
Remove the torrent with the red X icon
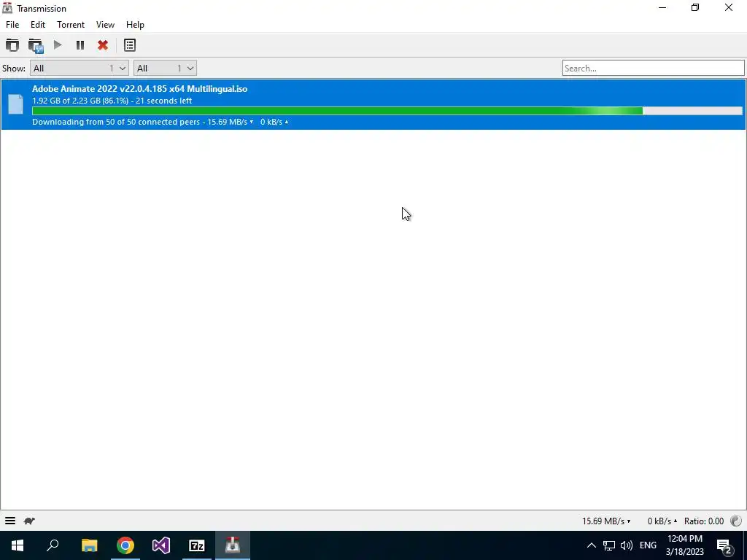click(x=103, y=45)
